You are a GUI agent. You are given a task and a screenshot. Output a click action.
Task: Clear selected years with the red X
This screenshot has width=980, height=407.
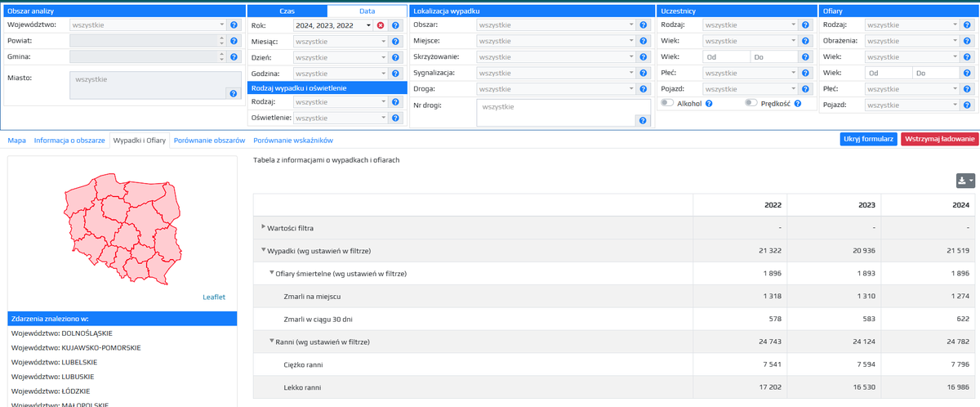(381, 26)
